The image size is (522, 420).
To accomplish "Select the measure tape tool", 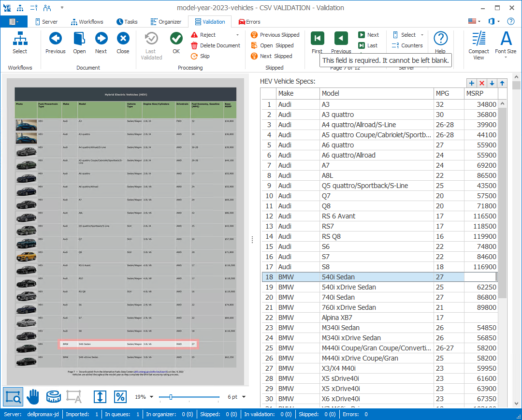I will pyautogui.click(x=53, y=397).
